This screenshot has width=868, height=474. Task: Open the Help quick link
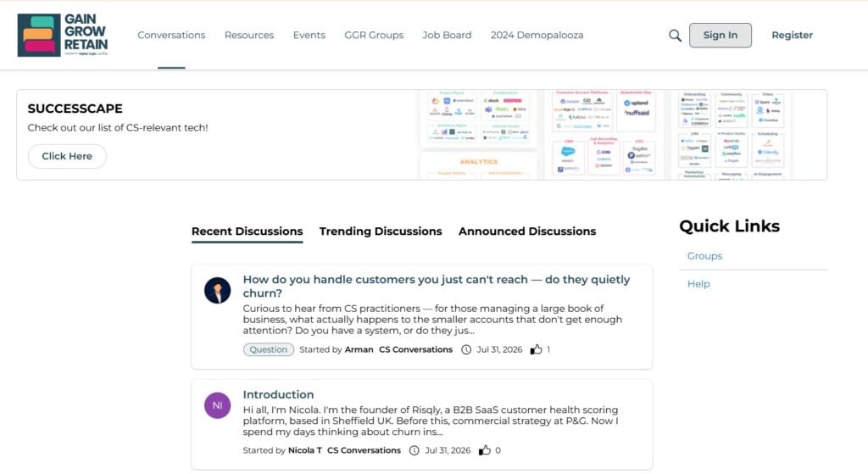(698, 283)
